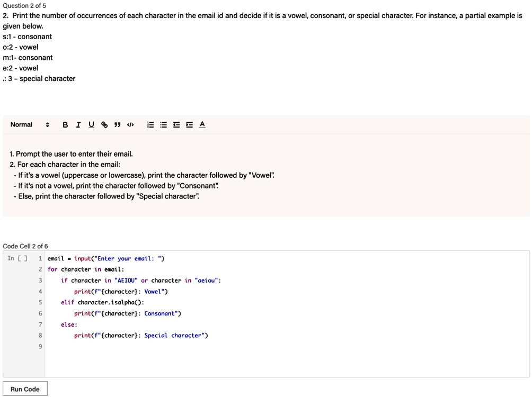Increase the text indent level

(189, 124)
